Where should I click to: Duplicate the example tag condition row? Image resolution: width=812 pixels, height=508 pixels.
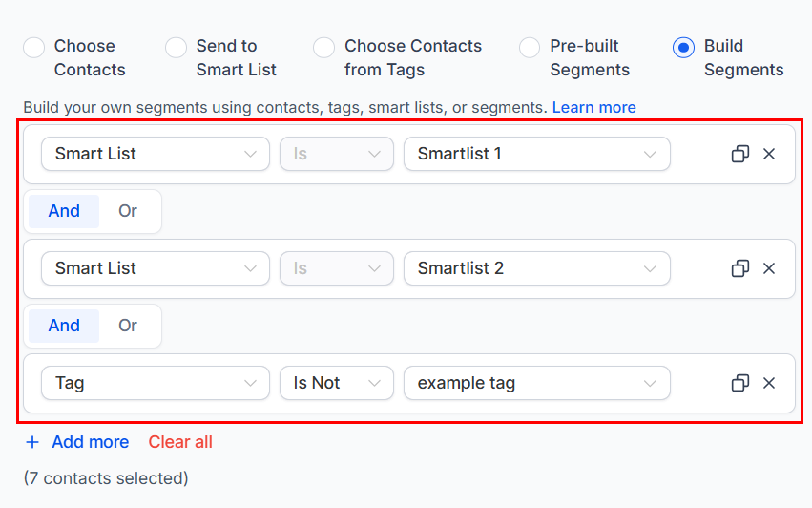click(740, 383)
